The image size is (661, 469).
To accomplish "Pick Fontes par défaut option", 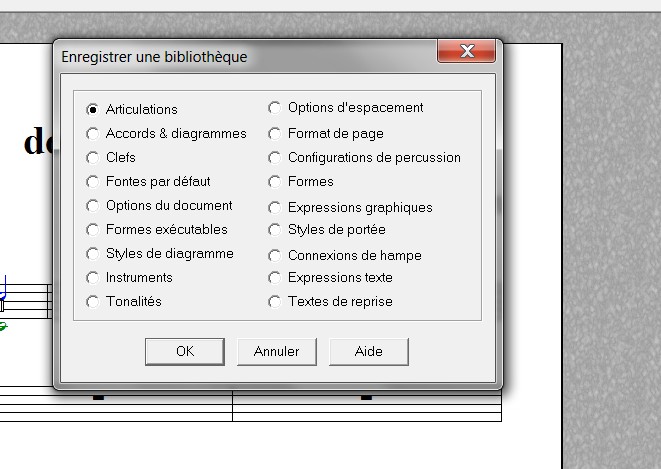I will 93,182.
